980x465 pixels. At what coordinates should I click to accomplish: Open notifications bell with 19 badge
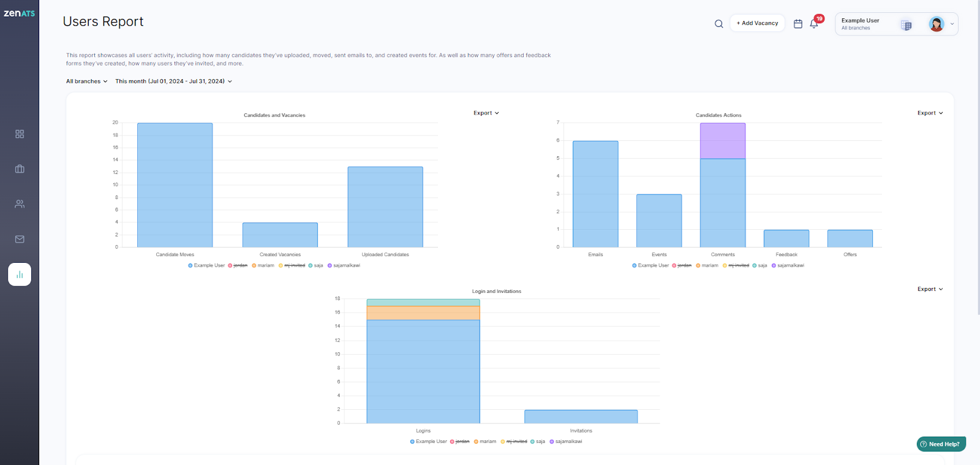[x=815, y=23]
